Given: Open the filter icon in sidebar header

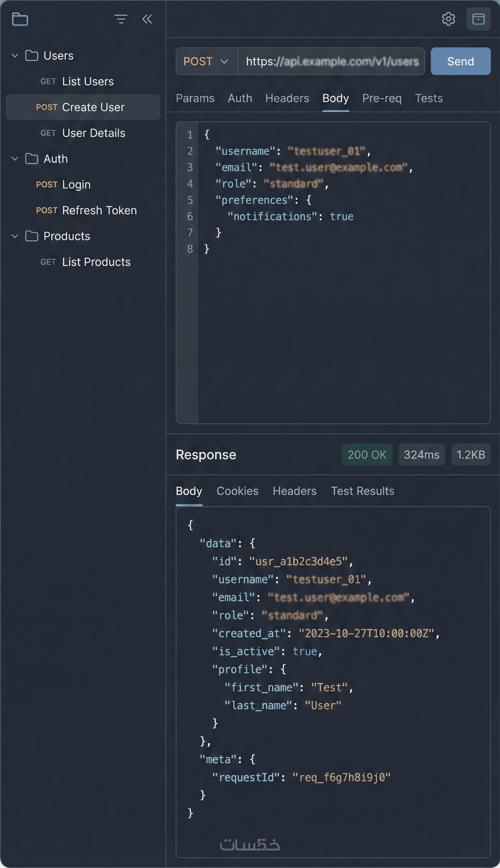Looking at the screenshot, I should (x=121, y=19).
